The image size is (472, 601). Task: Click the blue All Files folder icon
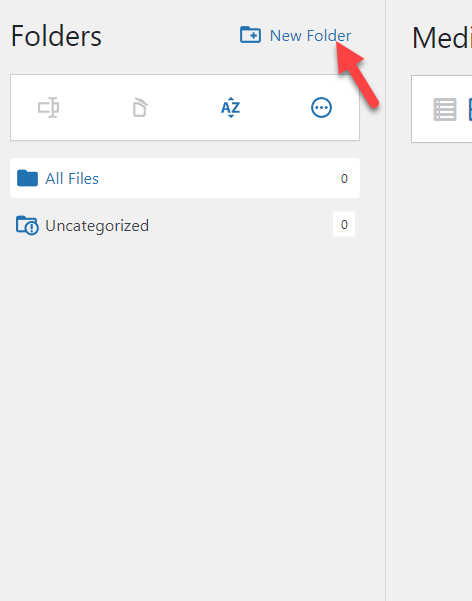pos(27,178)
